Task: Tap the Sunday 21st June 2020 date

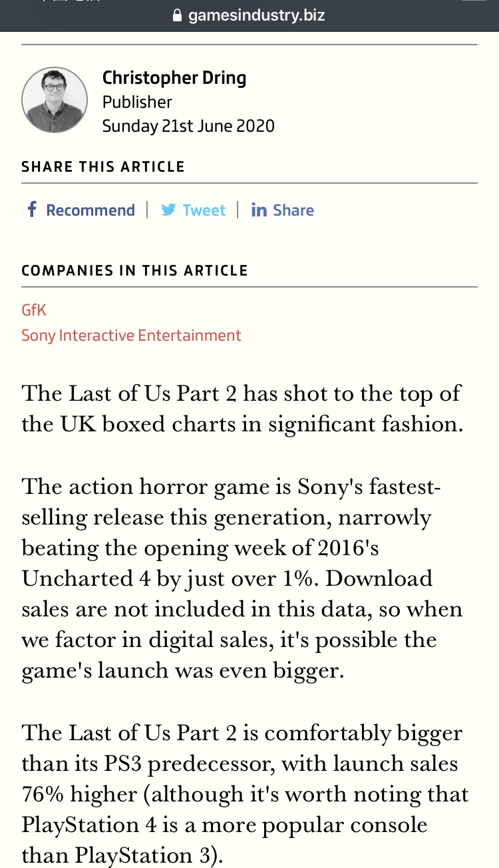Action: click(188, 126)
